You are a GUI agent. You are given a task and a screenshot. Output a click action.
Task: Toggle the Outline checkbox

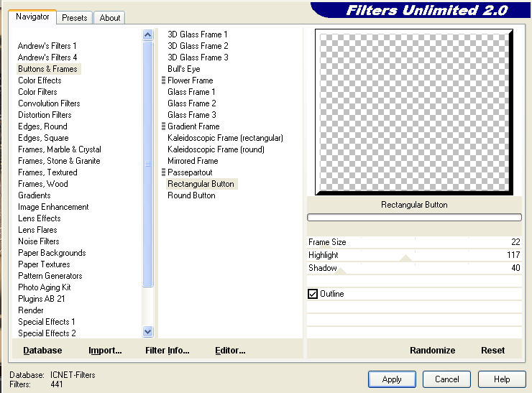click(313, 294)
